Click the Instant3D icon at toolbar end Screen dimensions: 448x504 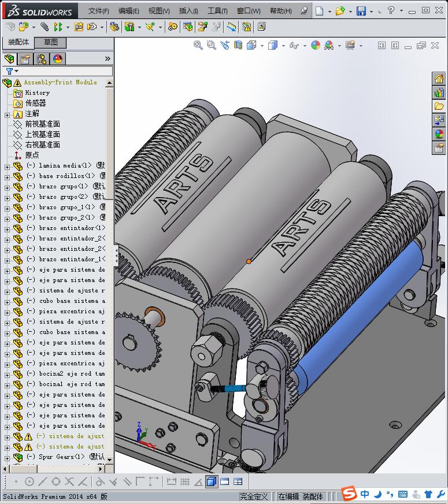tap(261, 27)
